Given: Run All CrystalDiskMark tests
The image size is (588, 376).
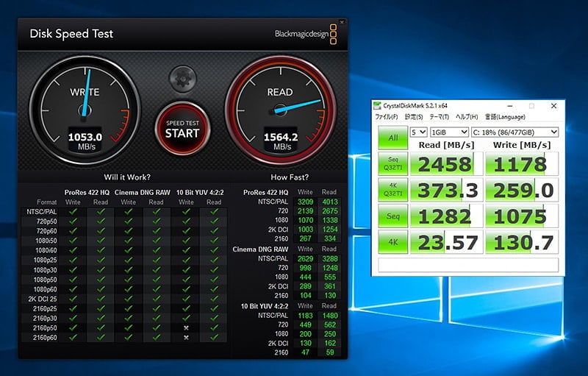Looking at the screenshot, I should (x=393, y=138).
